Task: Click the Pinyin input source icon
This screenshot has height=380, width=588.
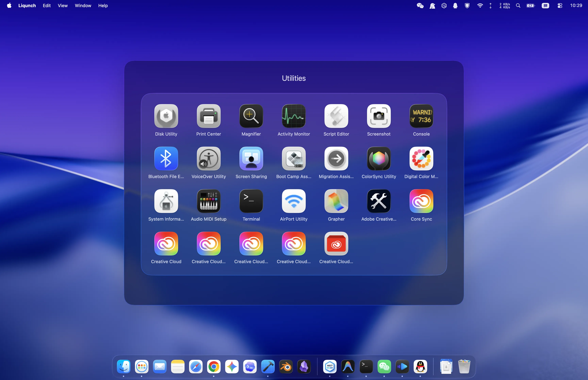Action: [545, 5]
